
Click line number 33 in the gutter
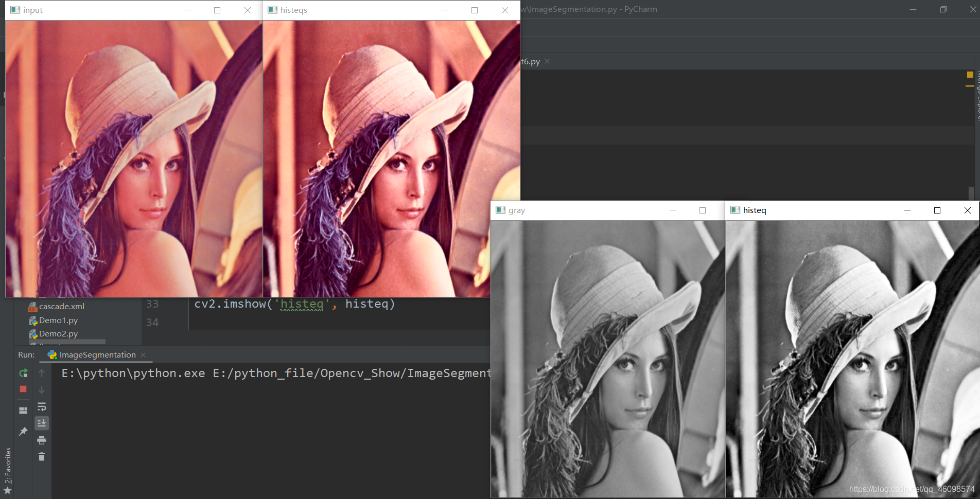point(152,304)
